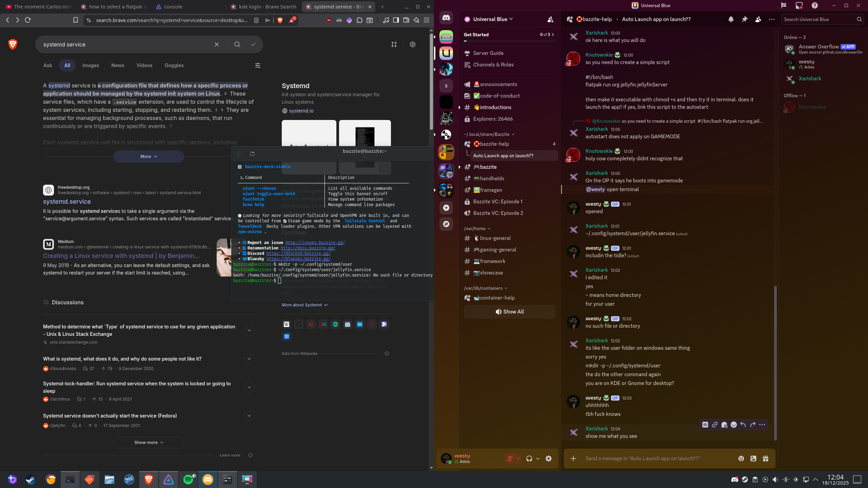Click the notification bell in thread header
The width and height of the screenshot is (868, 488).
pos(731,19)
